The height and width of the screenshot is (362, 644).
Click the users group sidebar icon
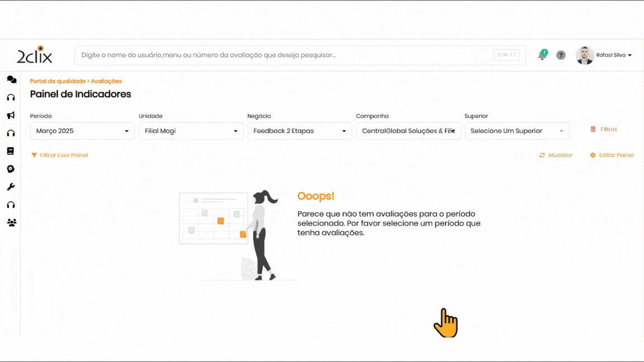(11, 222)
